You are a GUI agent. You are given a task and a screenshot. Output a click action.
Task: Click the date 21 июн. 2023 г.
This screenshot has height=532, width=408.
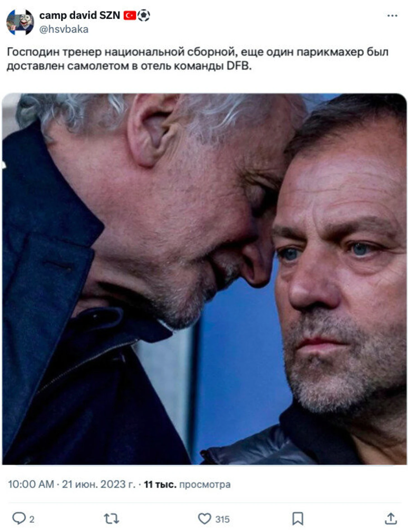pos(98,484)
